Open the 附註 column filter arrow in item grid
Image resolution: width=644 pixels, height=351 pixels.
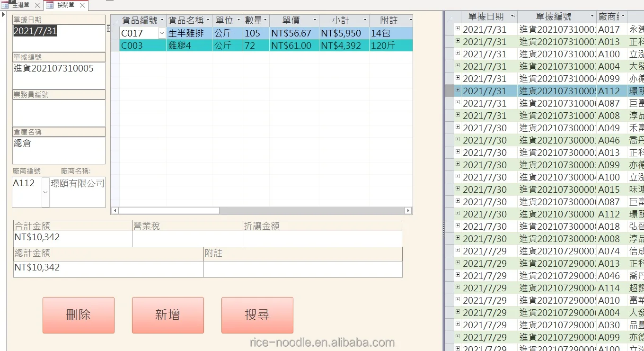[410, 20]
